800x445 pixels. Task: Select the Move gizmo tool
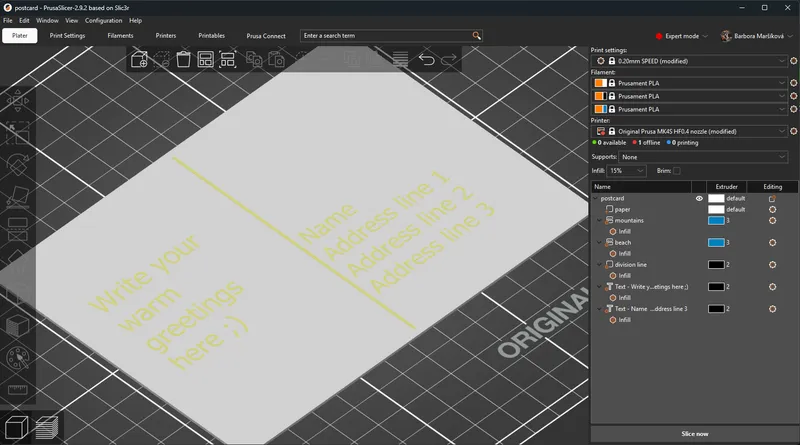coord(17,100)
